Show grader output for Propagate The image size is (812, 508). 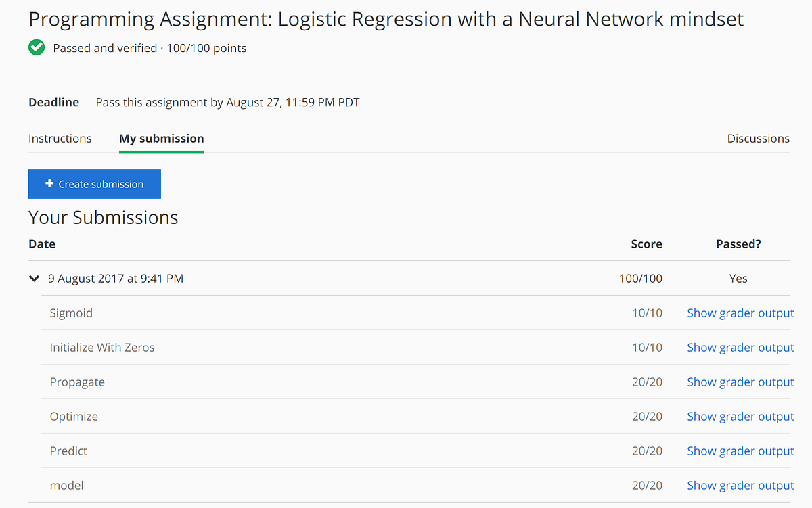[740, 382]
